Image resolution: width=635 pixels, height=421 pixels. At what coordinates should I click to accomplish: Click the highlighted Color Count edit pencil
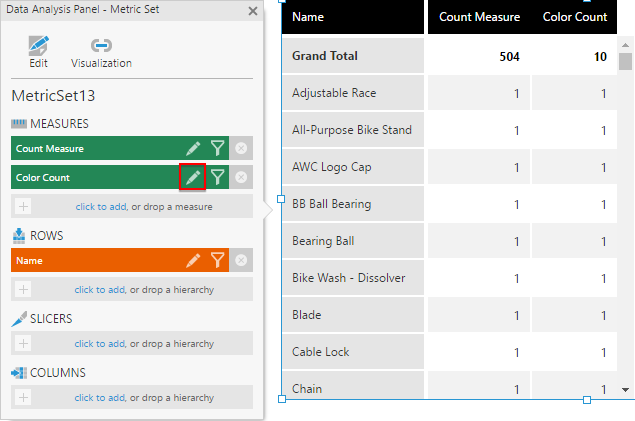[193, 177]
